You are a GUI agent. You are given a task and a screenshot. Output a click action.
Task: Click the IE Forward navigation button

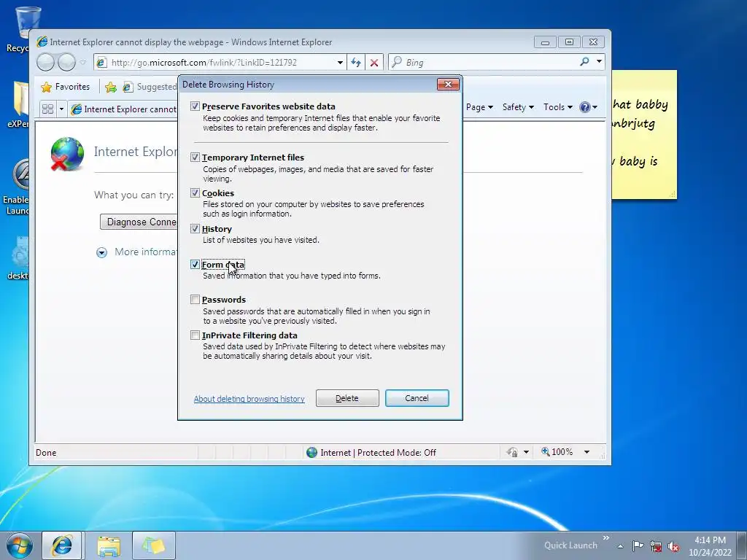66,62
